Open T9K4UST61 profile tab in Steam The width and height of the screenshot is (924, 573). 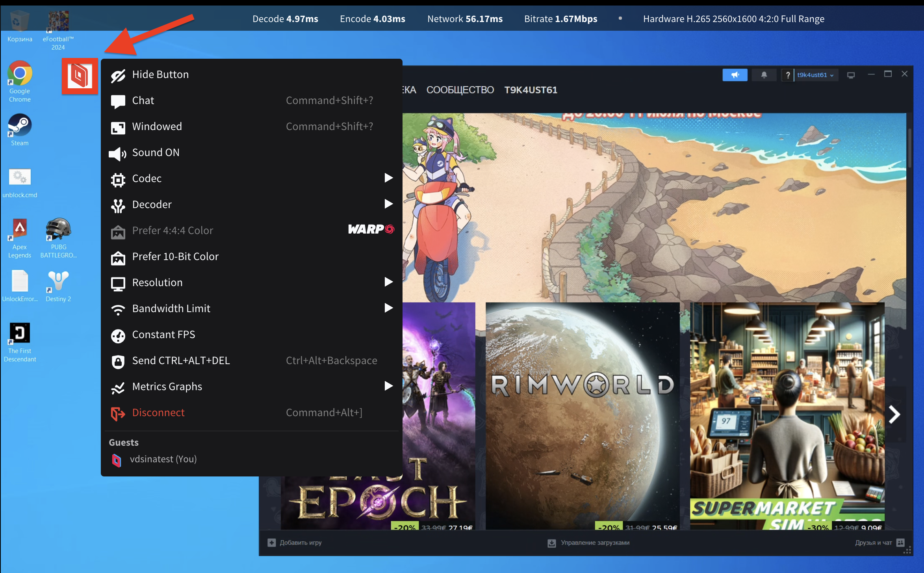click(x=531, y=90)
